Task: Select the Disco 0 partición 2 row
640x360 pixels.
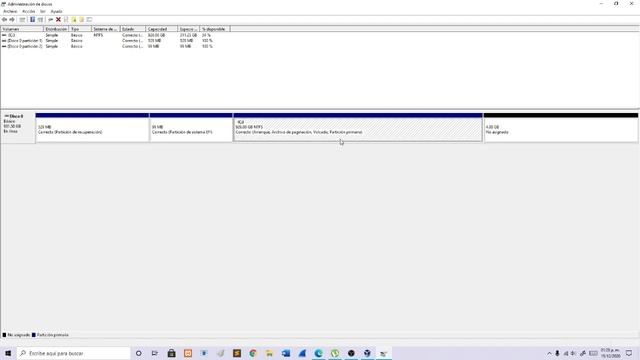Action: [115, 47]
